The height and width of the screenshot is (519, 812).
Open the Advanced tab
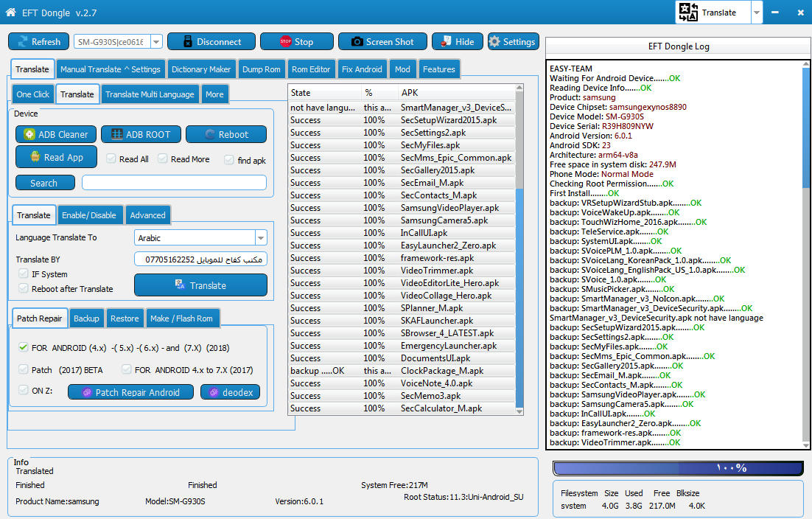coord(147,215)
